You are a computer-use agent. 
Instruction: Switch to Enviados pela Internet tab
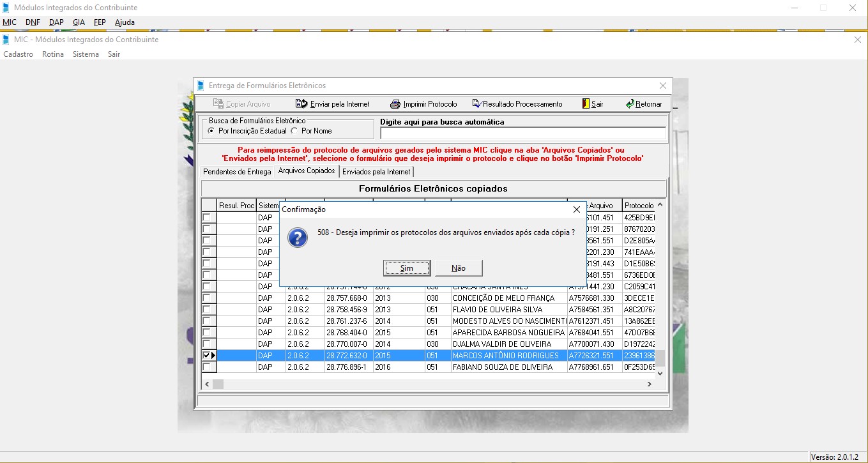(x=376, y=172)
